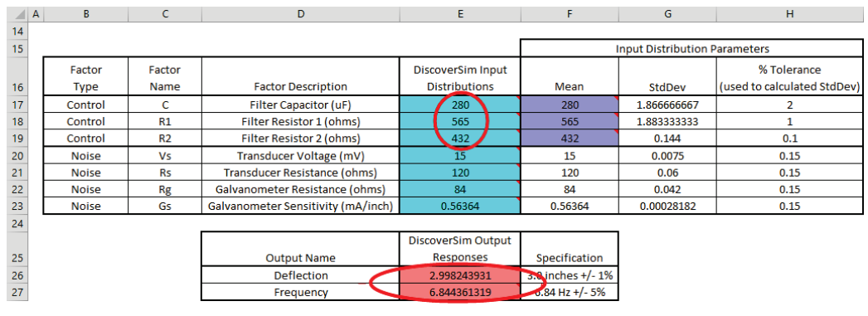This screenshot has width=868, height=316.
Task: Click % Tolerance cell with value 0.1
Action: point(789,139)
